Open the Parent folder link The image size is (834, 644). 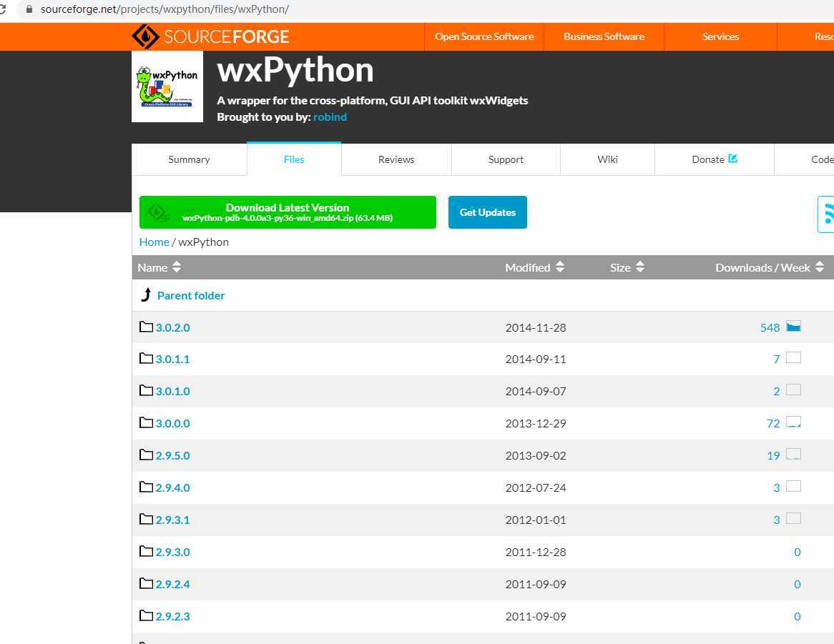tap(191, 295)
